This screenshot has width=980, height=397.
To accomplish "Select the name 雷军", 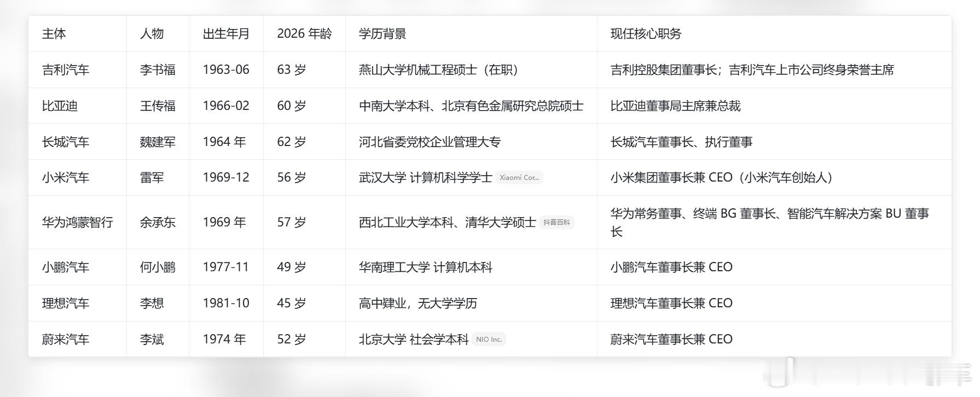I will (x=152, y=178).
